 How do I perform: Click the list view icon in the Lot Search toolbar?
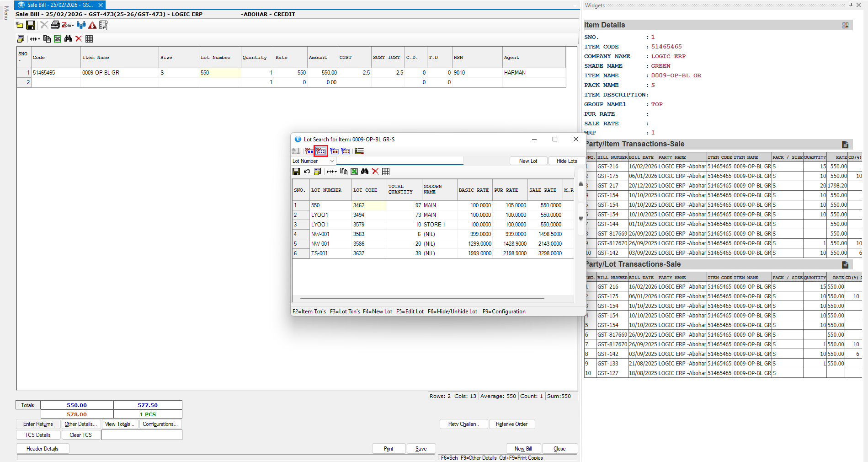tap(359, 151)
